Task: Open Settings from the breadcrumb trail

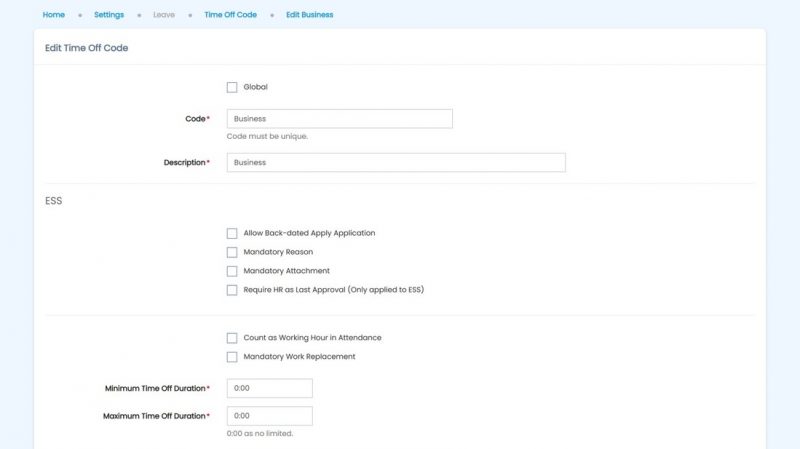Action: pyautogui.click(x=109, y=15)
